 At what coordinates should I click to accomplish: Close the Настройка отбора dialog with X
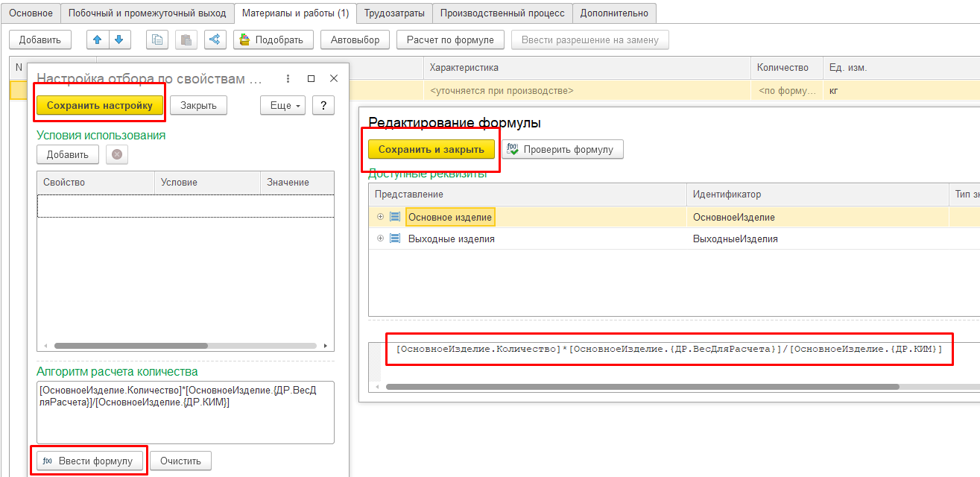tap(334, 78)
